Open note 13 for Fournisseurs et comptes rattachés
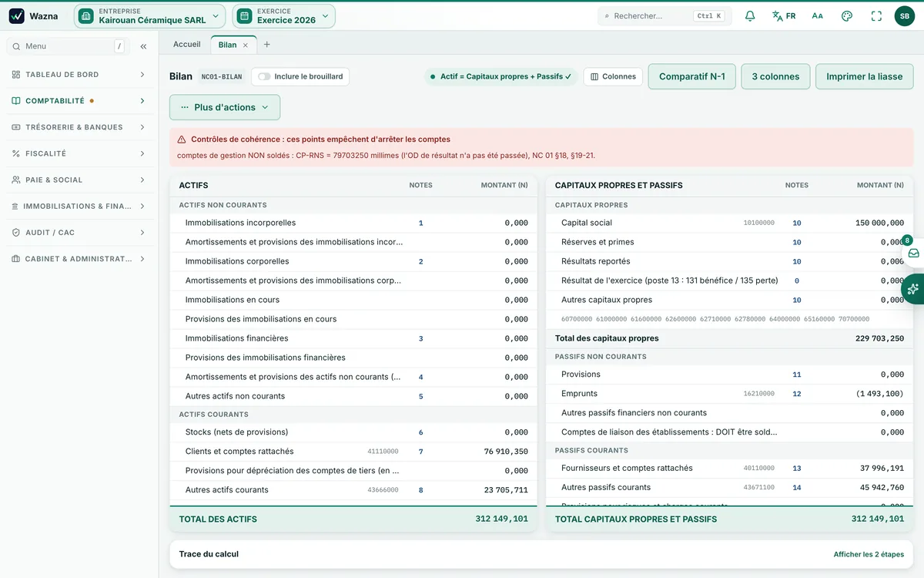 (797, 469)
